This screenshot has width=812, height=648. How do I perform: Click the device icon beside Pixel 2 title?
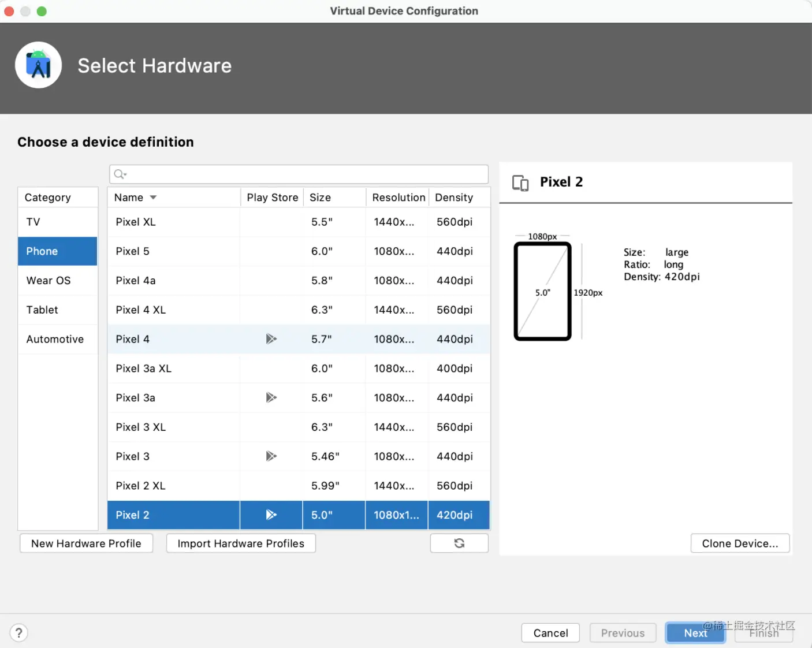tap(520, 183)
